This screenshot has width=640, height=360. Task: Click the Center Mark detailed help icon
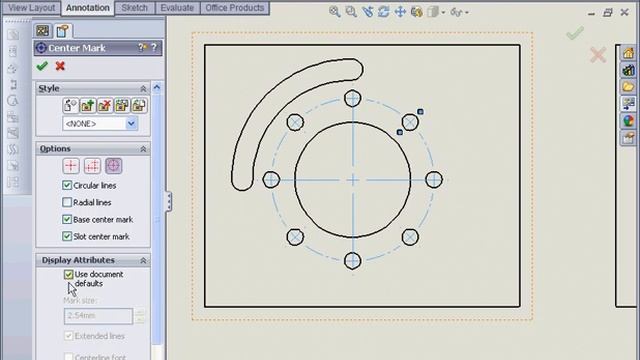point(142,47)
